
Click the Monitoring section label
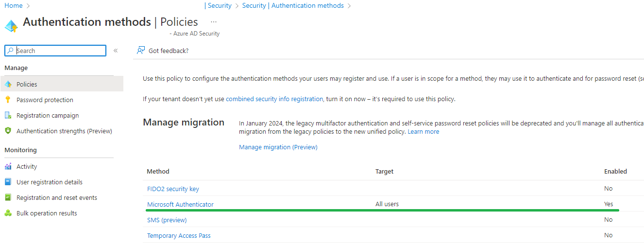click(x=20, y=150)
